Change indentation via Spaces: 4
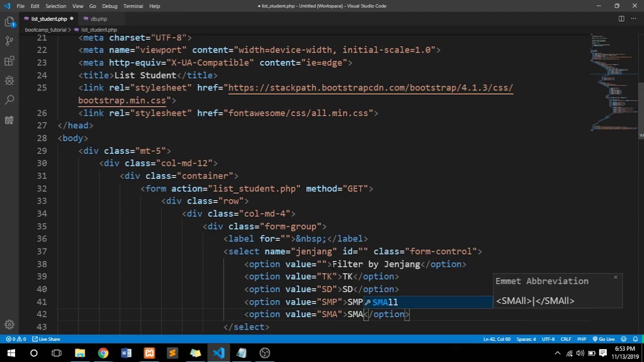Image resolution: width=644 pixels, height=362 pixels. (526, 339)
